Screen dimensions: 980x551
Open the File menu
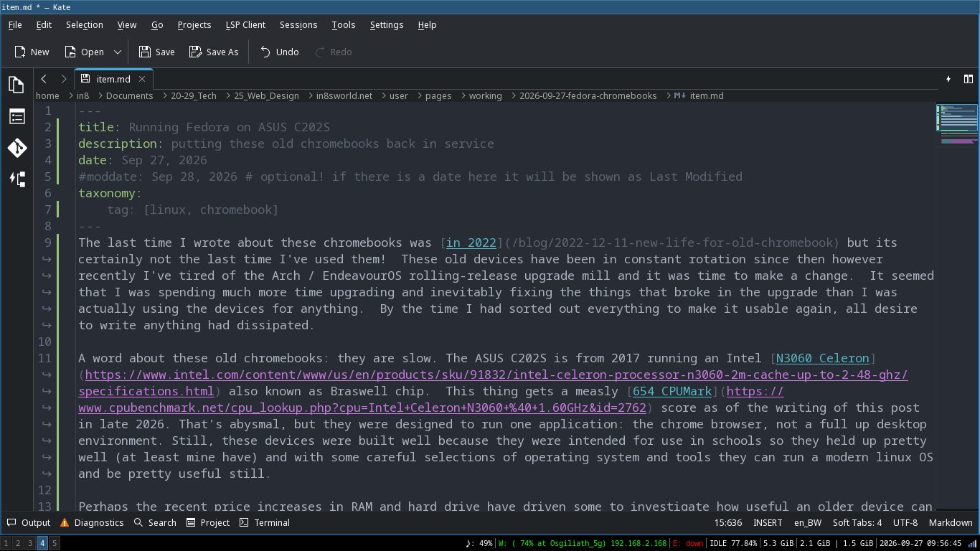[15, 24]
